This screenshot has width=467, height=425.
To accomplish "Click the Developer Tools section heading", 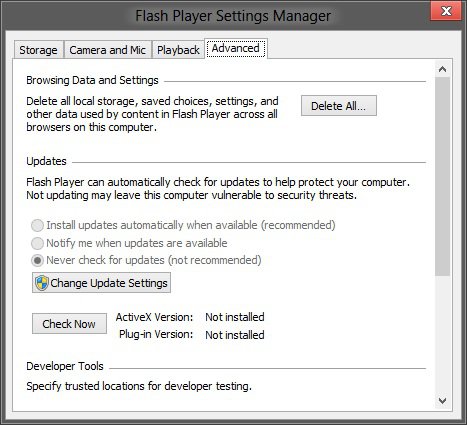I will [x=65, y=366].
